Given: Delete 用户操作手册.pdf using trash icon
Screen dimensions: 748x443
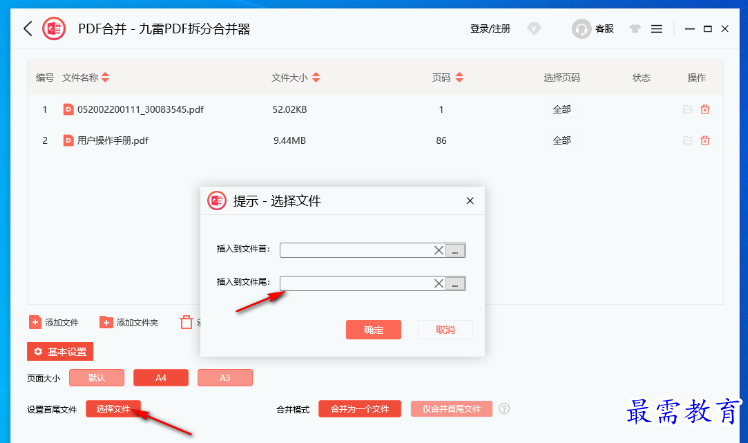Looking at the screenshot, I should (705, 141).
